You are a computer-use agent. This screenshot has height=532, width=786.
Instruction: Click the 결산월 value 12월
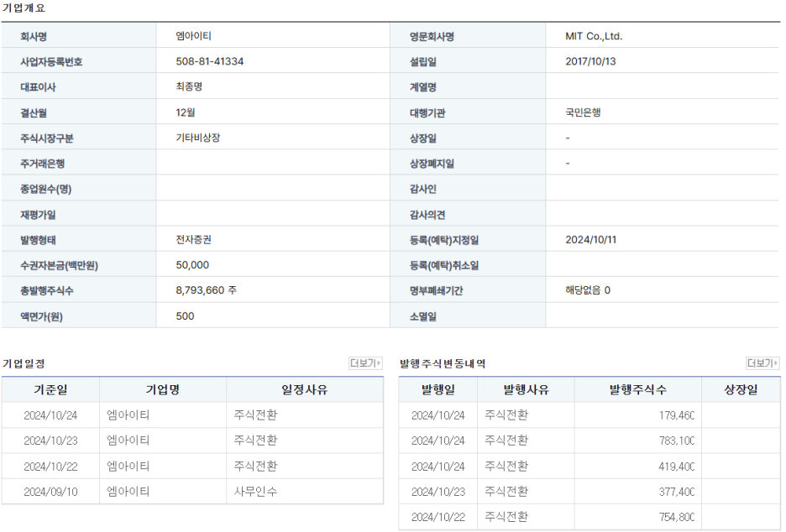[x=186, y=112]
